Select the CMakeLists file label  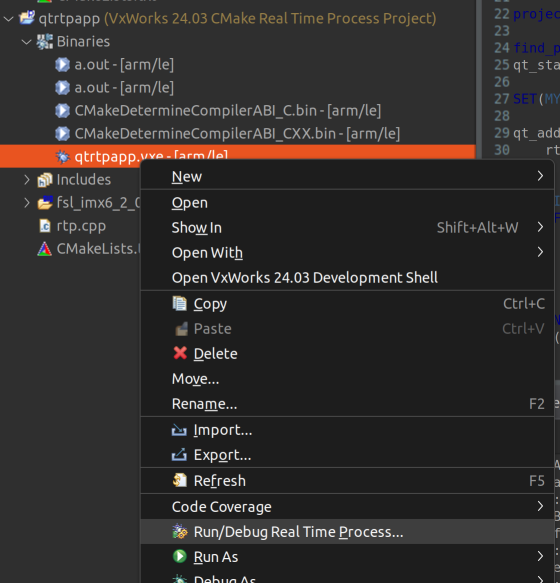tap(99, 249)
